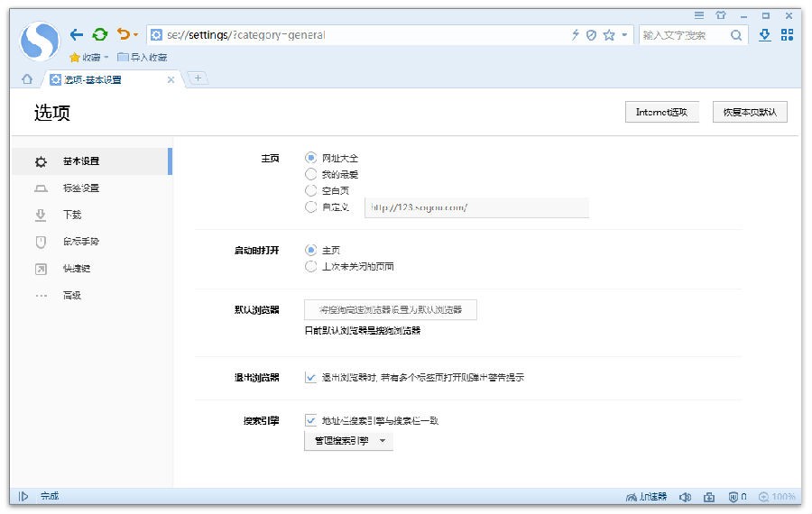Click the green refresh icon
Viewport: 812px width, 514px height.
click(100, 35)
